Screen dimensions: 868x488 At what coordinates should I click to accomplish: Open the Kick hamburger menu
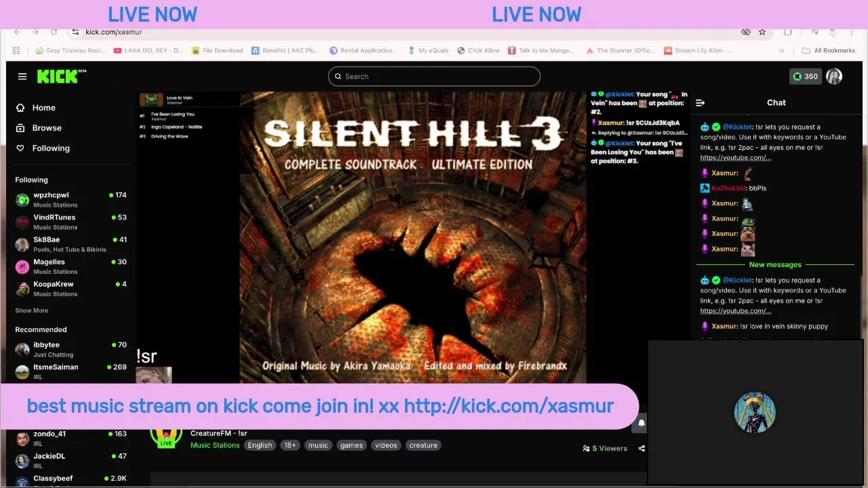[22, 77]
